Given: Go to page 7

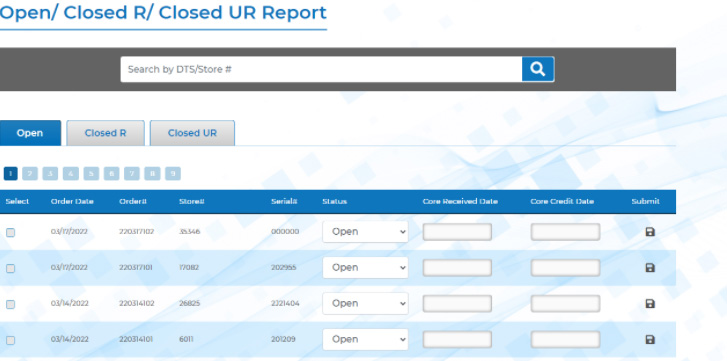Looking at the screenshot, I should (x=132, y=174).
